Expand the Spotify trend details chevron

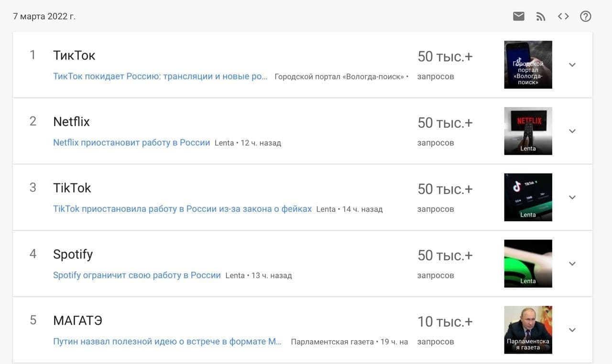pos(572,263)
